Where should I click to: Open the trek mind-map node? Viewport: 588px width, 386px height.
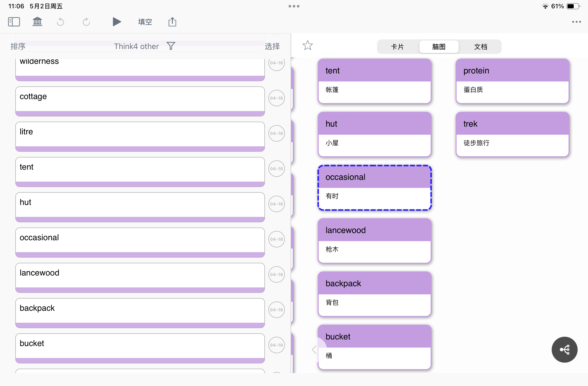[x=512, y=134]
